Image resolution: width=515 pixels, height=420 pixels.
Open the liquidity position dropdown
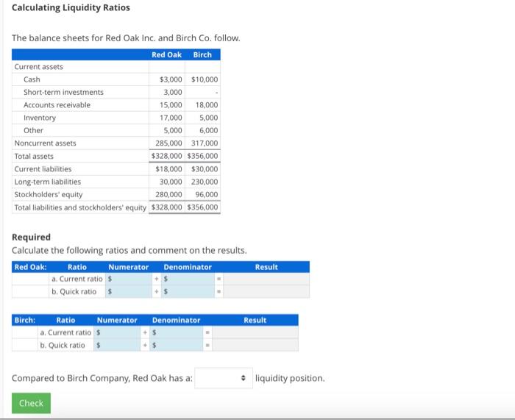coord(224,378)
